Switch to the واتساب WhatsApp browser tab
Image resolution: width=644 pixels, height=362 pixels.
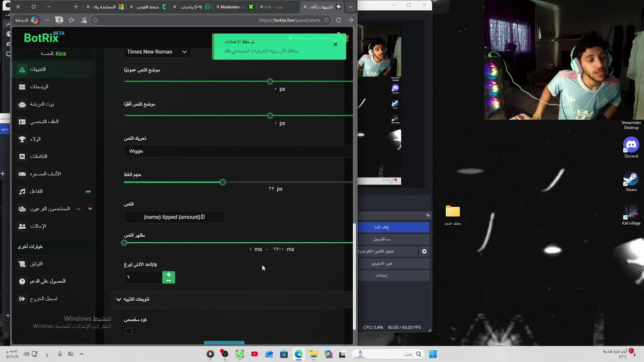(192, 7)
